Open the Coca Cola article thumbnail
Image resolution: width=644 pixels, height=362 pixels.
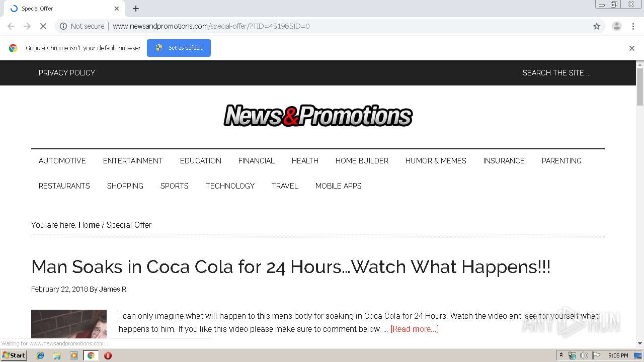pyautogui.click(x=69, y=324)
